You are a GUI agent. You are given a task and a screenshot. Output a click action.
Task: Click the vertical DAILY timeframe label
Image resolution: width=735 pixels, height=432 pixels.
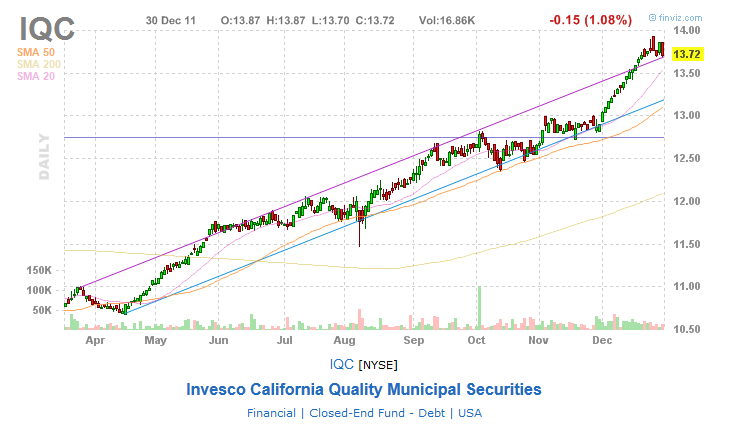click(x=44, y=156)
